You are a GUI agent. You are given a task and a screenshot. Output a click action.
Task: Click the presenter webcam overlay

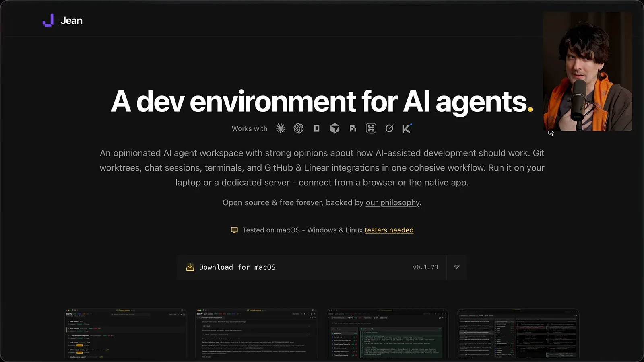pyautogui.click(x=588, y=71)
